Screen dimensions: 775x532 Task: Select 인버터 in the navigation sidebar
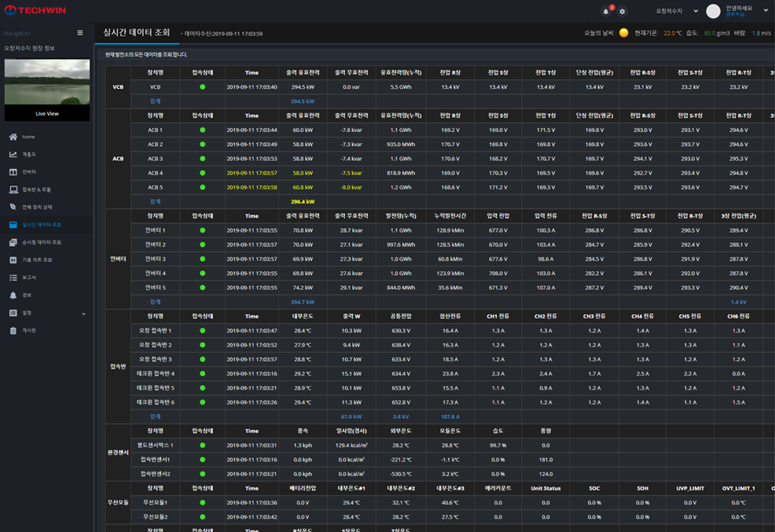pos(29,171)
